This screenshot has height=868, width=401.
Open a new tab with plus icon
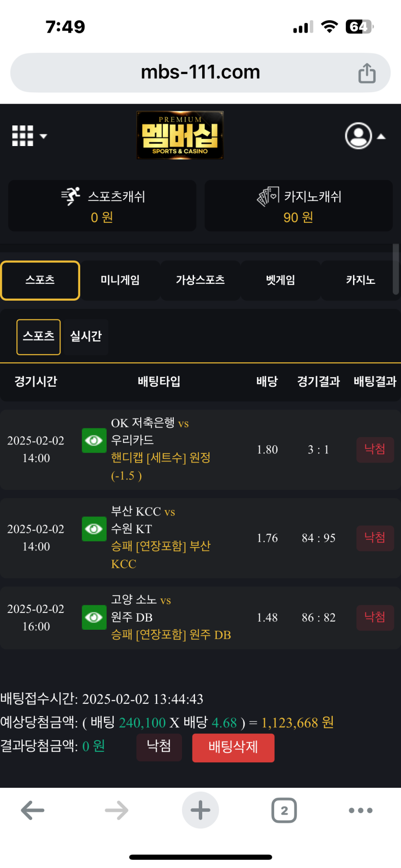(x=200, y=810)
